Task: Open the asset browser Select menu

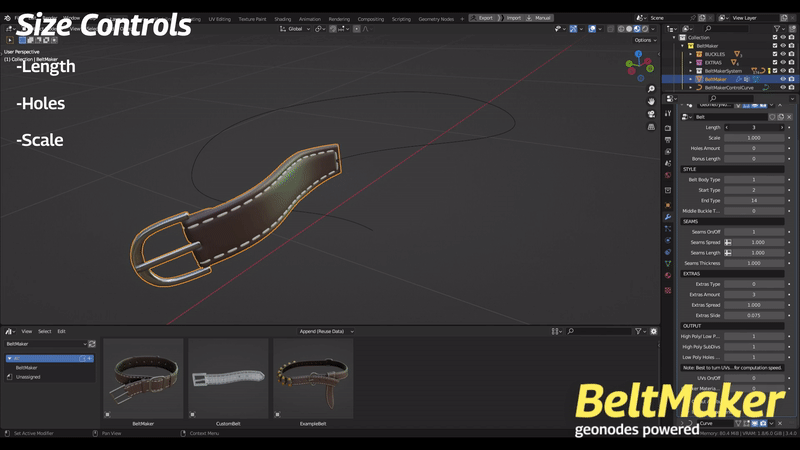Action: coord(44,331)
